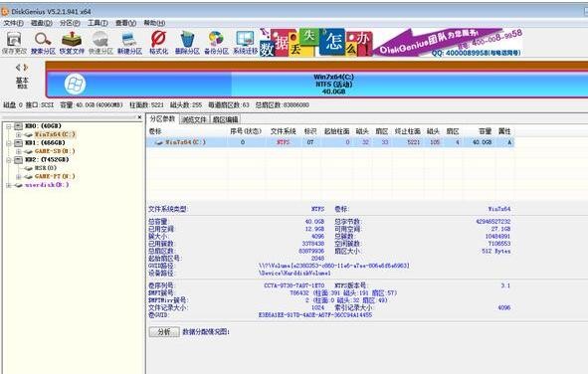Viewport: 588px width, 374px height.
Task: Launch the Recover Files tool
Action: coord(72,43)
